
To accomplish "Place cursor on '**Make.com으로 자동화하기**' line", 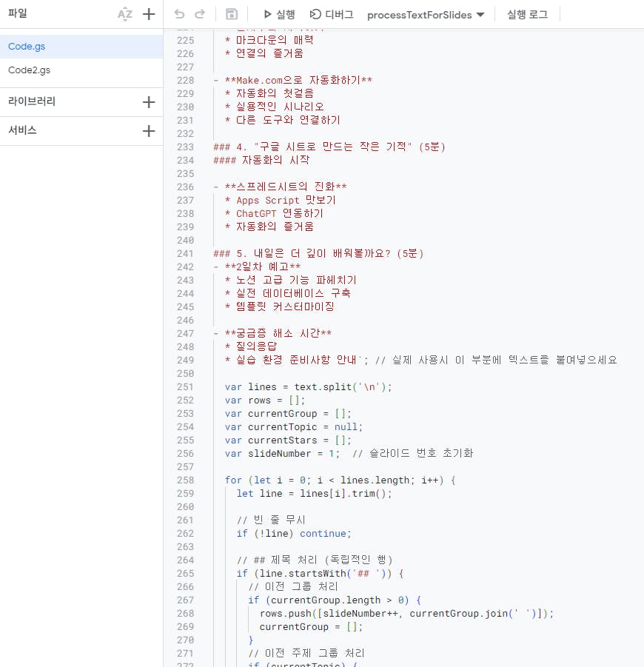I will tap(292, 81).
